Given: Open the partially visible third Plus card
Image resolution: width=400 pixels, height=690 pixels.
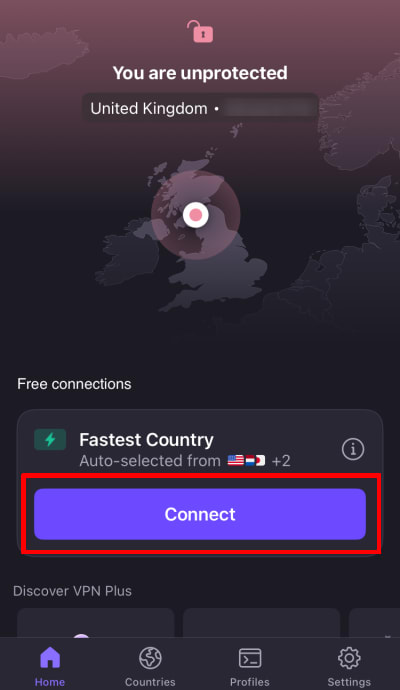Looking at the screenshot, I should pos(374,623).
